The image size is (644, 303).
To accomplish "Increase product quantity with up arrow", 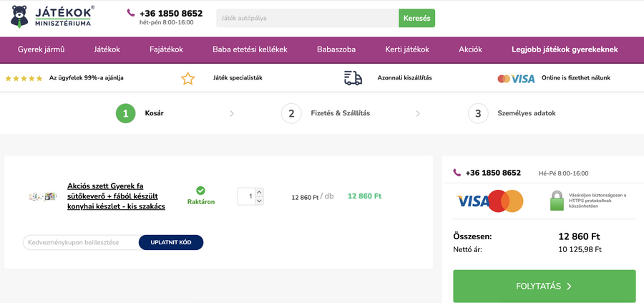I will tap(259, 191).
